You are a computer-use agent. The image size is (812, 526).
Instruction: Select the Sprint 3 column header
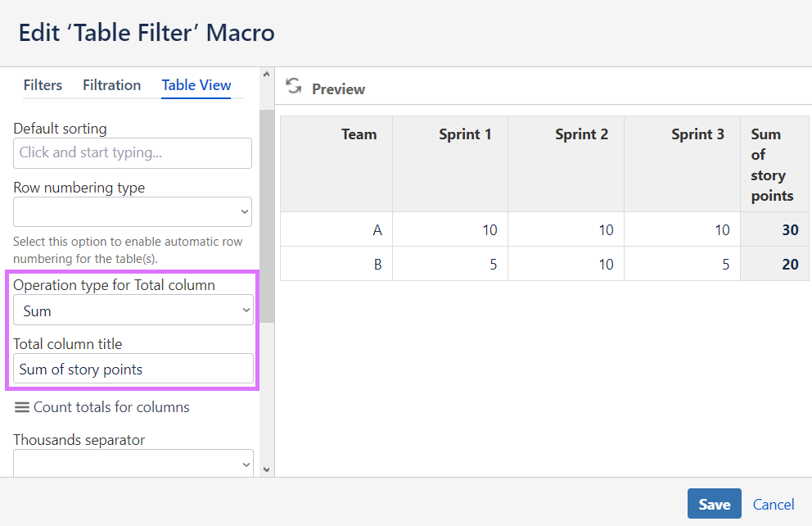point(697,134)
